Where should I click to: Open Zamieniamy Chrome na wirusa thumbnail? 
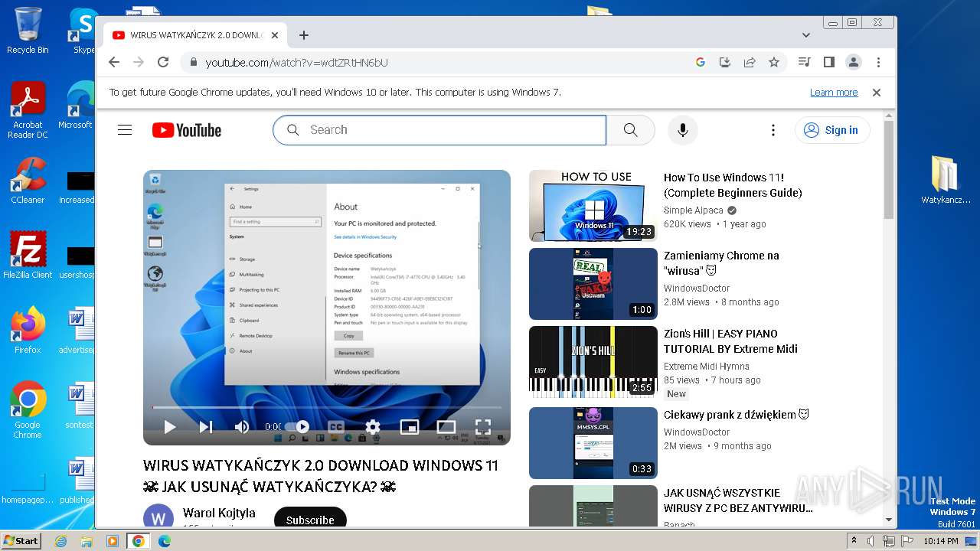593,284
